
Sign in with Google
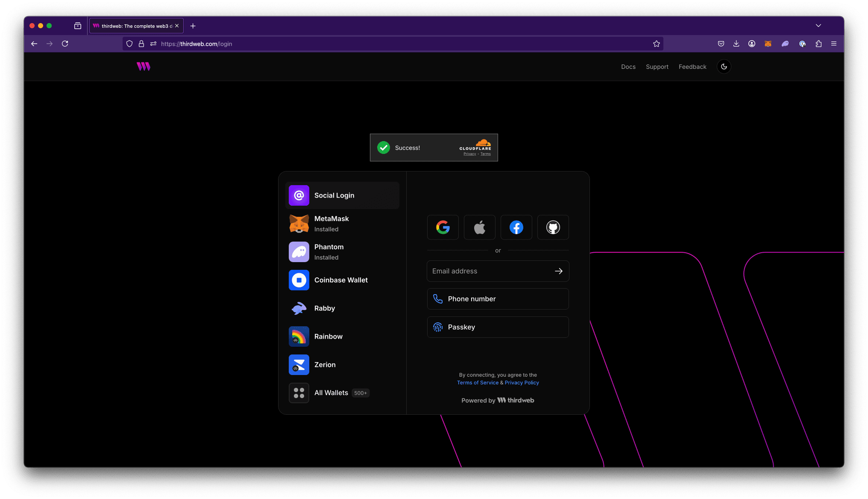pyautogui.click(x=443, y=227)
